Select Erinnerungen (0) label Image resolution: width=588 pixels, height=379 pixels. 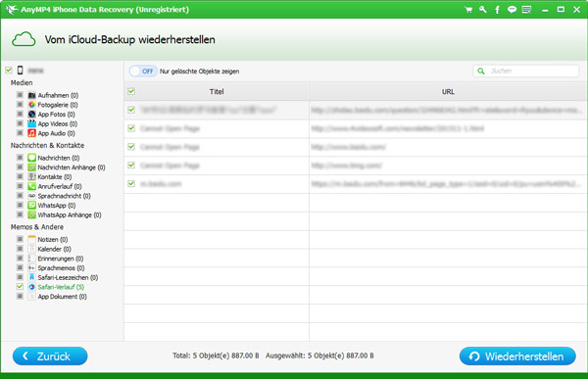(61, 259)
